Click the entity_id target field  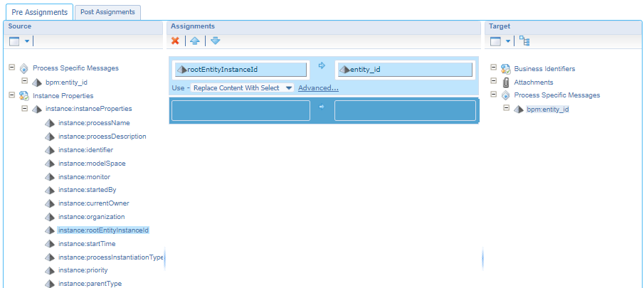[x=405, y=70]
